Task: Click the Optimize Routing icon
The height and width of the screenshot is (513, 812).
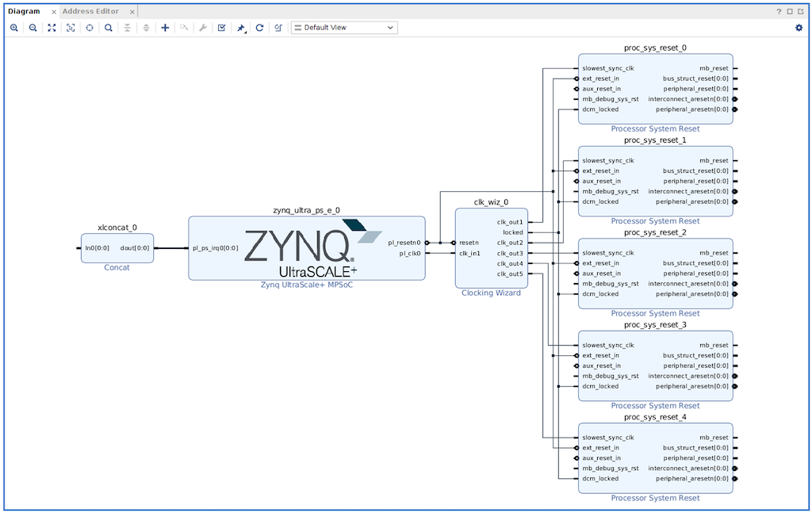Action: [278, 28]
